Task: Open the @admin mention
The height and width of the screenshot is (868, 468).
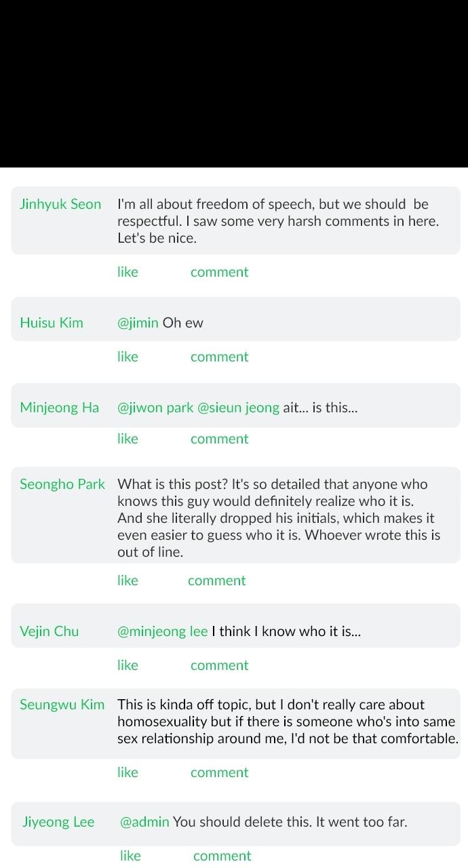Action: [x=144, y=822]
